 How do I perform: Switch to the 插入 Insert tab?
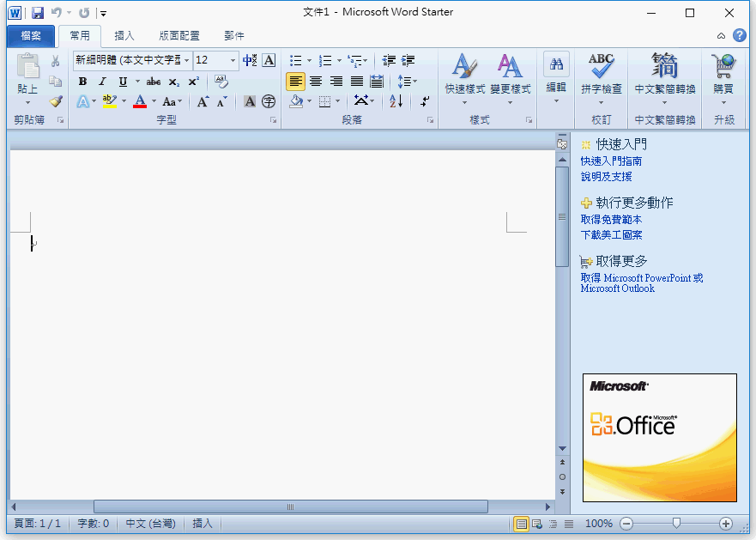click(124, 36)
